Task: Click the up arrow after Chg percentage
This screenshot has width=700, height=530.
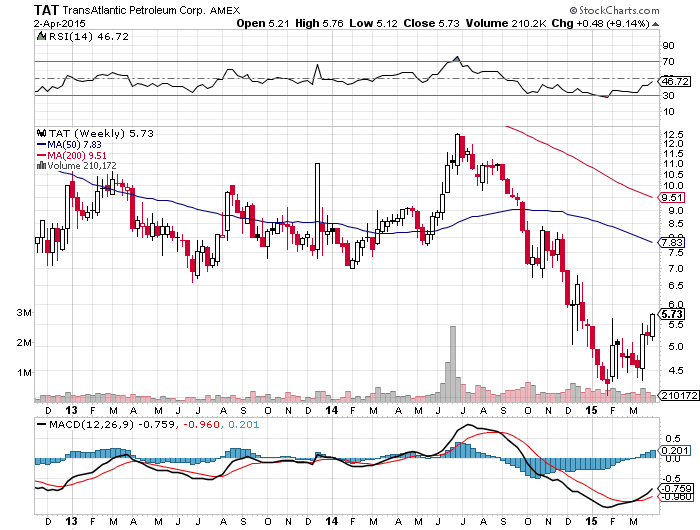Action: click(x=655, y=24)
